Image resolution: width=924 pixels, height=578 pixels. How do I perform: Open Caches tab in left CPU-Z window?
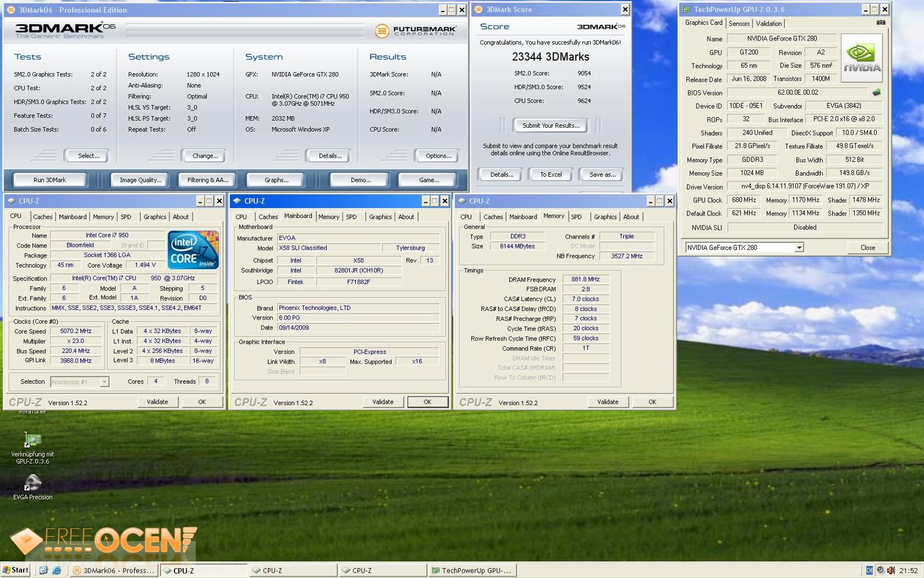(43, 217)
